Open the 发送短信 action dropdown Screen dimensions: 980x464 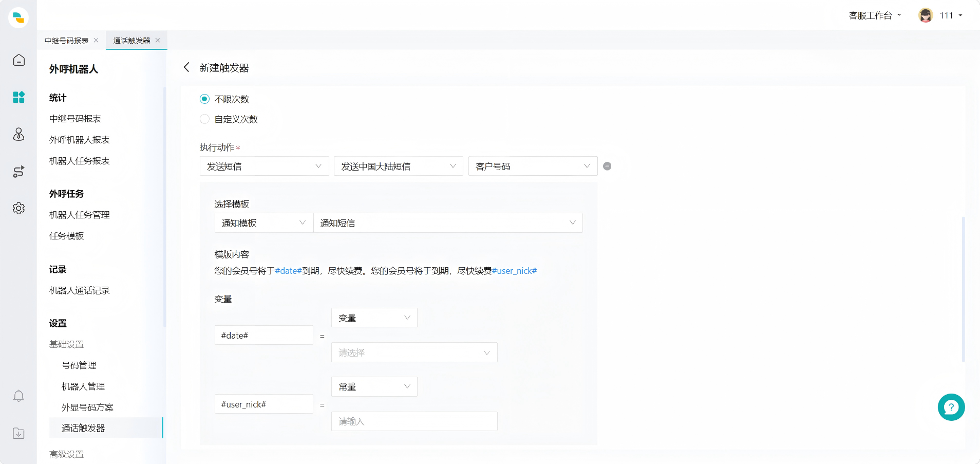(x=264, y=166)
